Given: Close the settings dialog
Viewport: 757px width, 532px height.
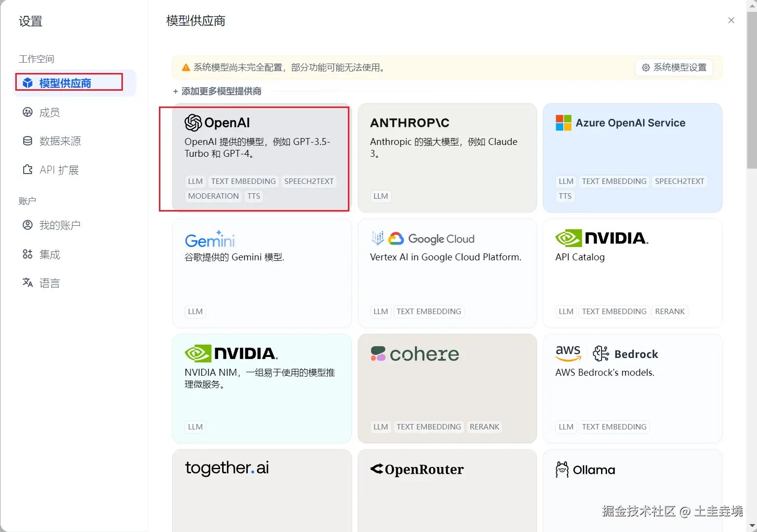Looking at the screenshot, I should (x=731, y=20).
